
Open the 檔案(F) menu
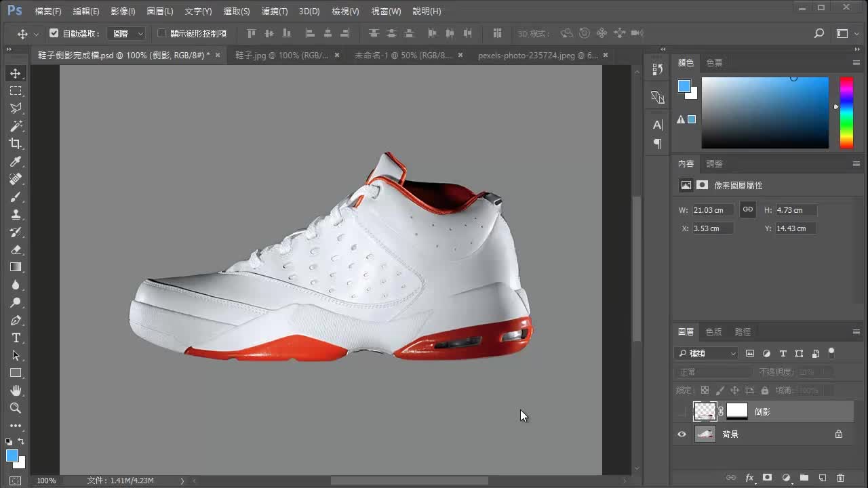point(48,12)
